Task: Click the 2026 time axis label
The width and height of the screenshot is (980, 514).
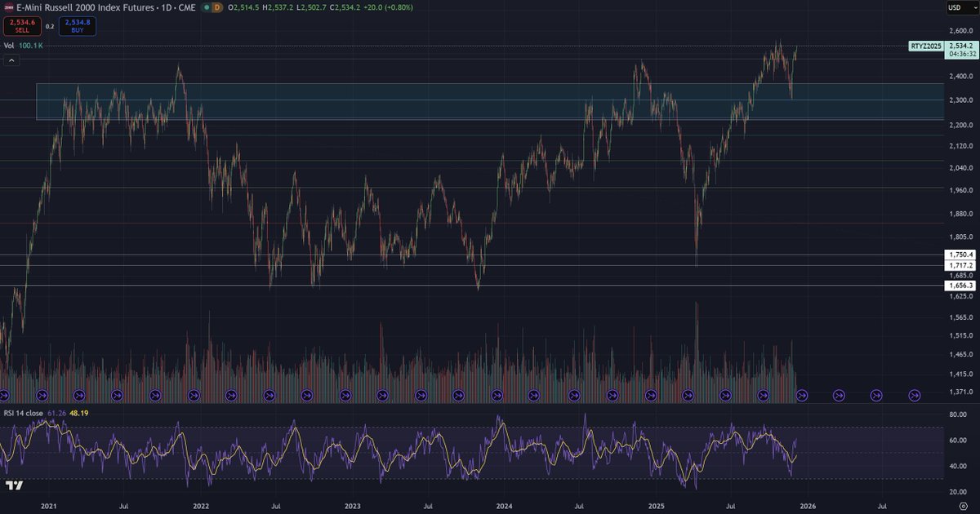Action: click(808, 506)
